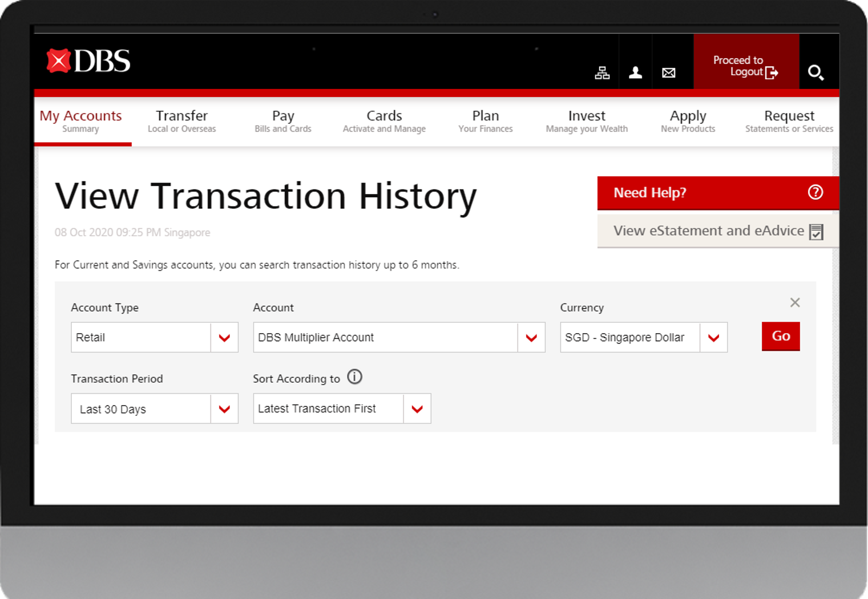Open the sitemap icon in header
Viewport: 868px width, 599px height.
[x=602, y=72]
